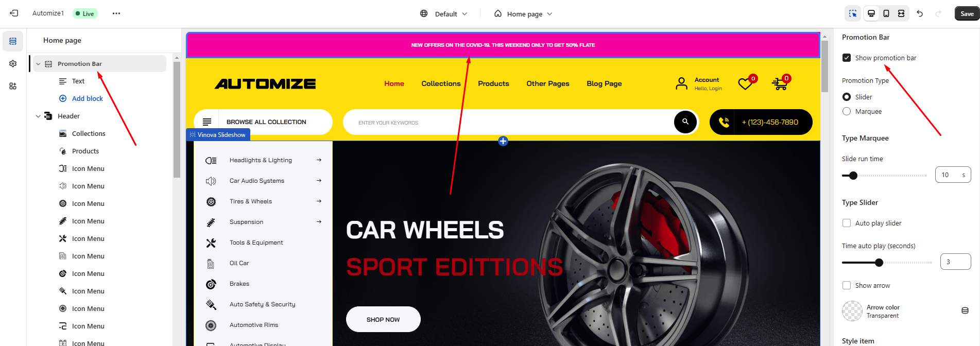Open the Arrow color transparent swatch

[x=852, y=311]
